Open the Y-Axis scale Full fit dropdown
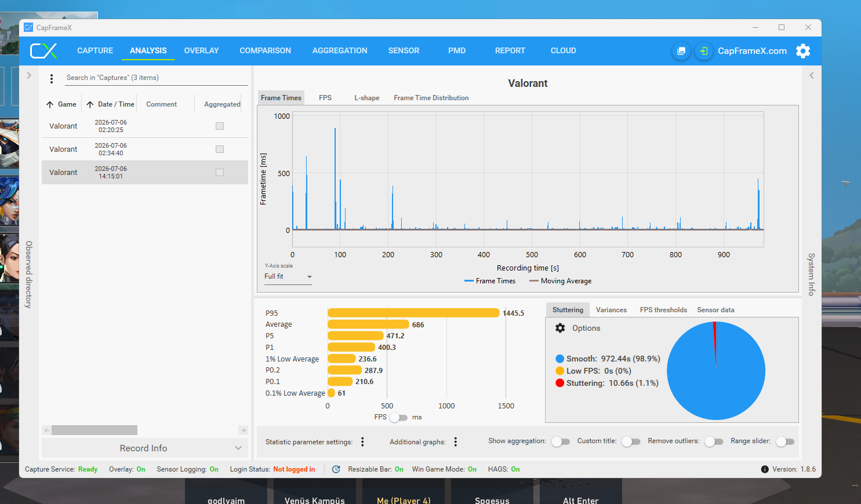Screen dimensions: 861x504 point(288,277)
